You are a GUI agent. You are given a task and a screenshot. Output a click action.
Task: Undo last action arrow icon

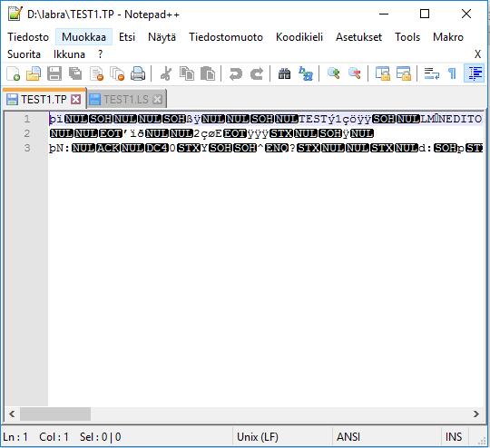[x=235, y=73]
